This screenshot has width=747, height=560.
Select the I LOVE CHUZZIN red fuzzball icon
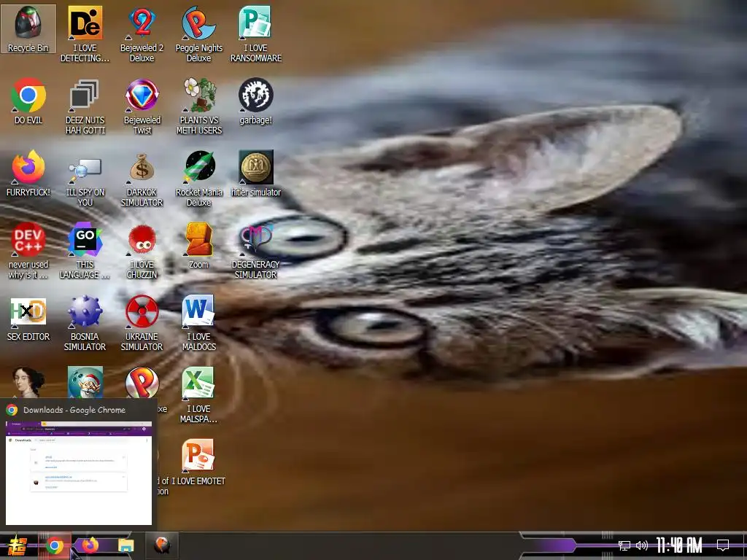[x=142, y=251]
